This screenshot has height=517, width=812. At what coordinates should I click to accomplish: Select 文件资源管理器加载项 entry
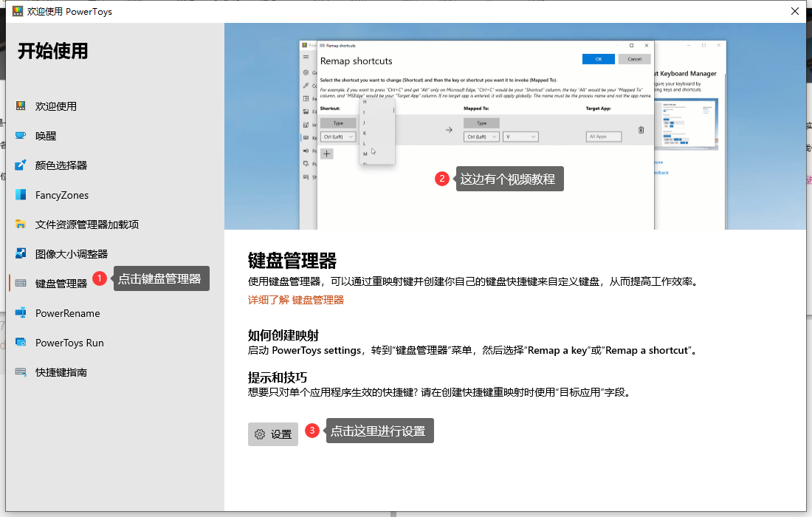point(87,225)
